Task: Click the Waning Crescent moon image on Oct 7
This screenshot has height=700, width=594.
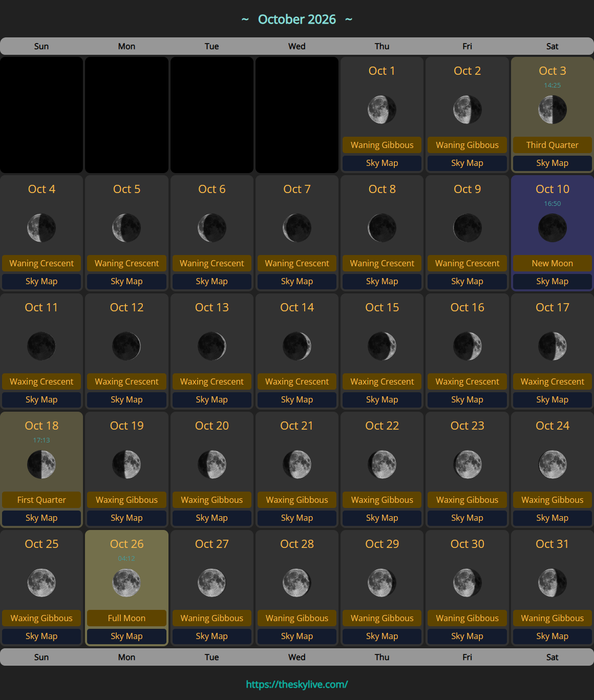Action: [296, 228]
